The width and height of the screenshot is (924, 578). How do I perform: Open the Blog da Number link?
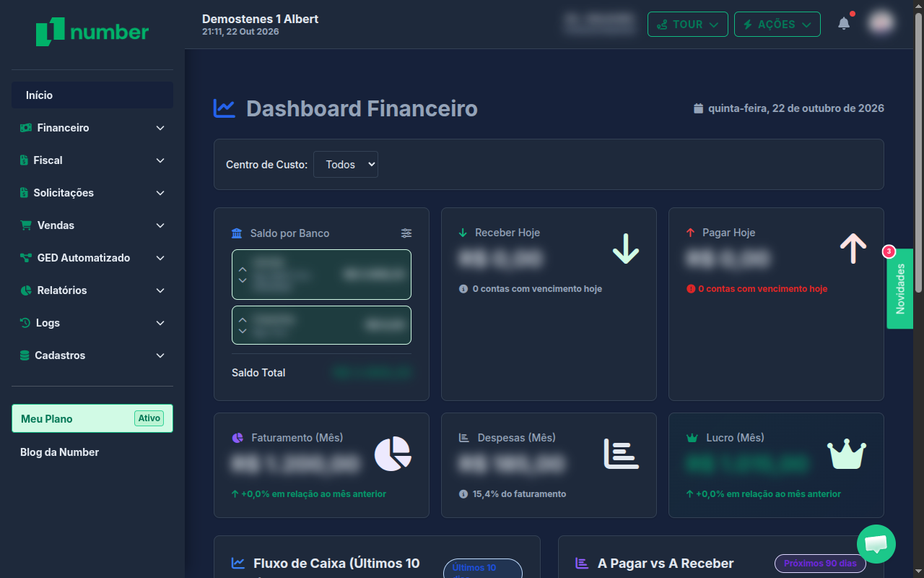pos(59,452)
